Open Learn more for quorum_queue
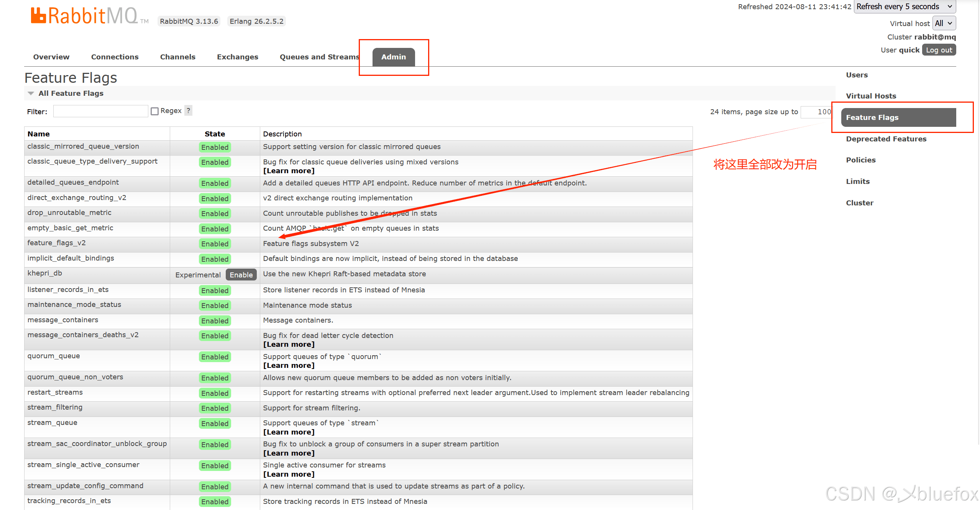The image size is (980, 510). tap(289, 366)
